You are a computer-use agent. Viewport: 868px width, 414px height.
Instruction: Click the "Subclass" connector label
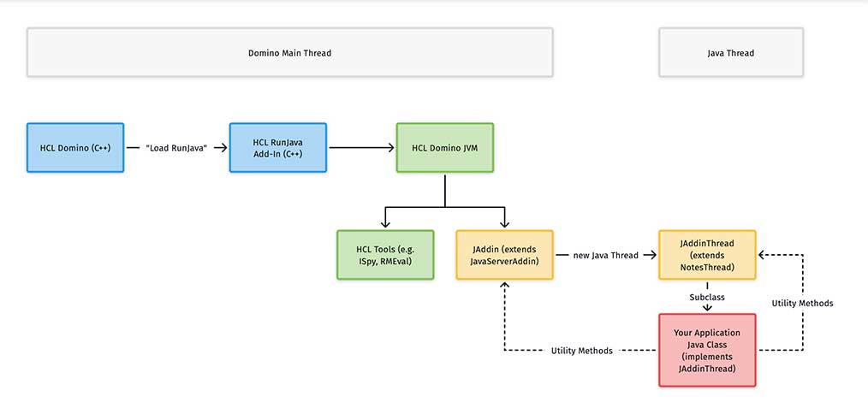click(707, 297)
